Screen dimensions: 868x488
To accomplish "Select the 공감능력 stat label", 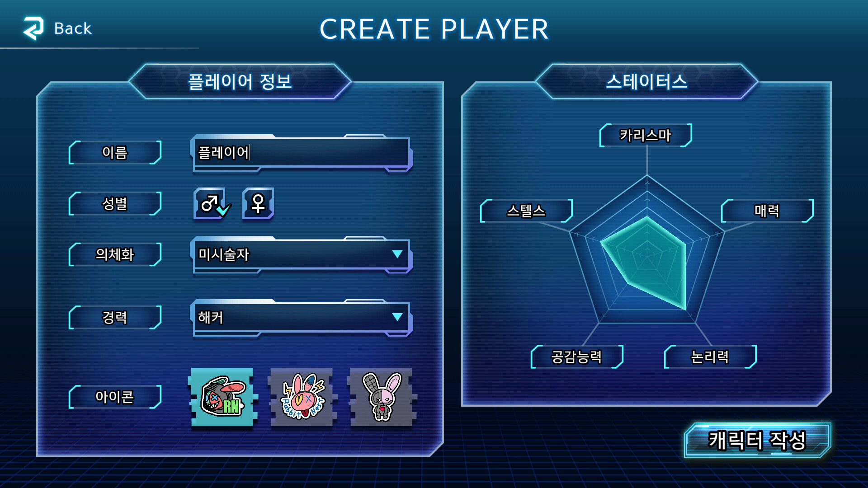I will click(x=577, y=357).
